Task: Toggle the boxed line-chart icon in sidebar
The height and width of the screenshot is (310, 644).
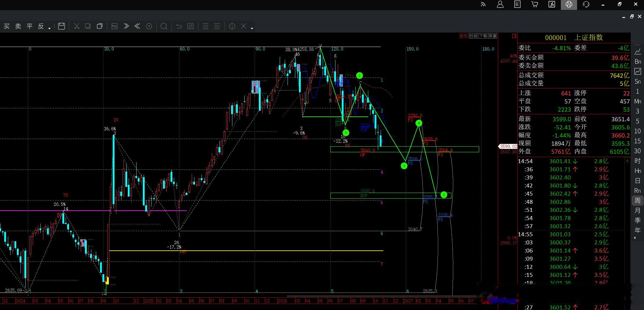Action: [638, 71]
